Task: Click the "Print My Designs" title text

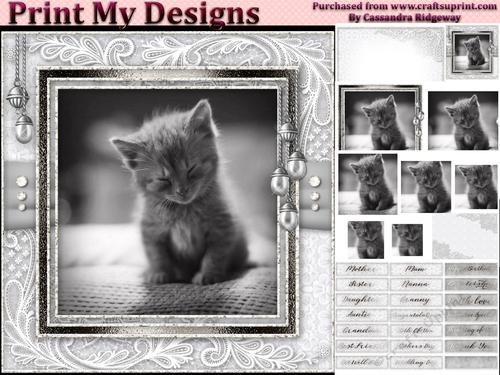Action: (134, 13)
